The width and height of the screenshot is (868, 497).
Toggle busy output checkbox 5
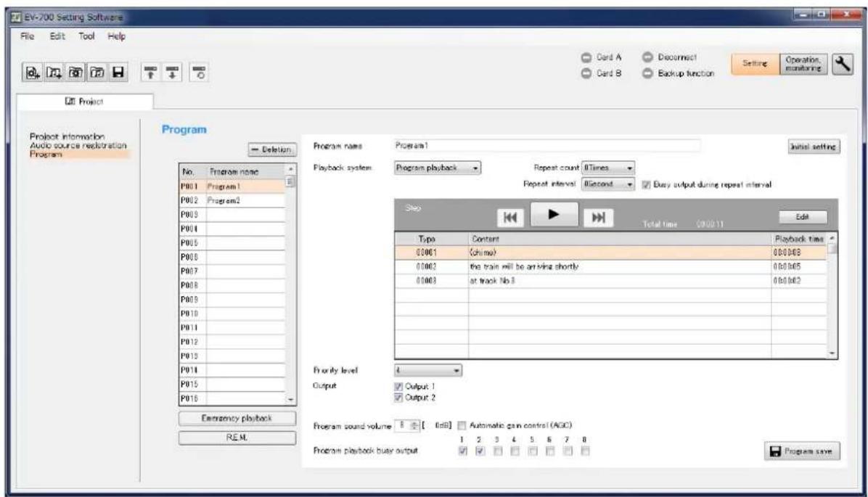tap(533, 451)
